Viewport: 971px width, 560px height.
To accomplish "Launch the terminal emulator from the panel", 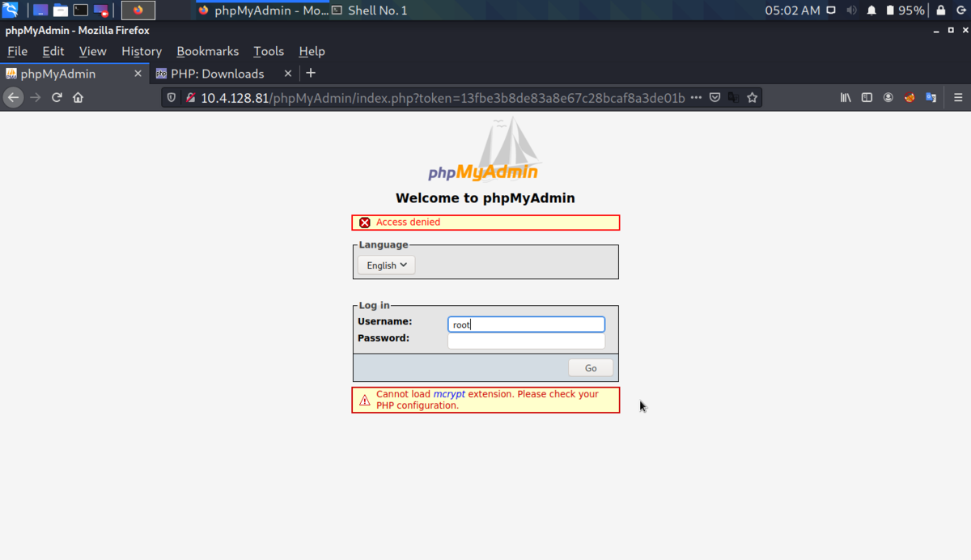I will 81,11.
